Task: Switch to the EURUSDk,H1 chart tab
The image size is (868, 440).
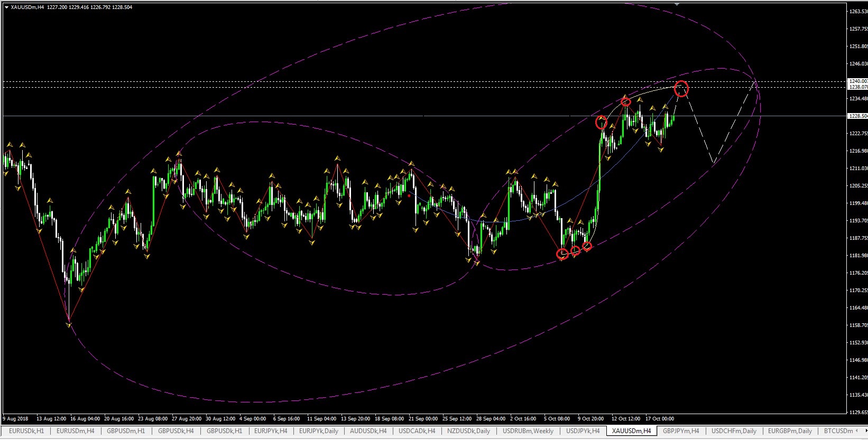Action: (26, 431)
